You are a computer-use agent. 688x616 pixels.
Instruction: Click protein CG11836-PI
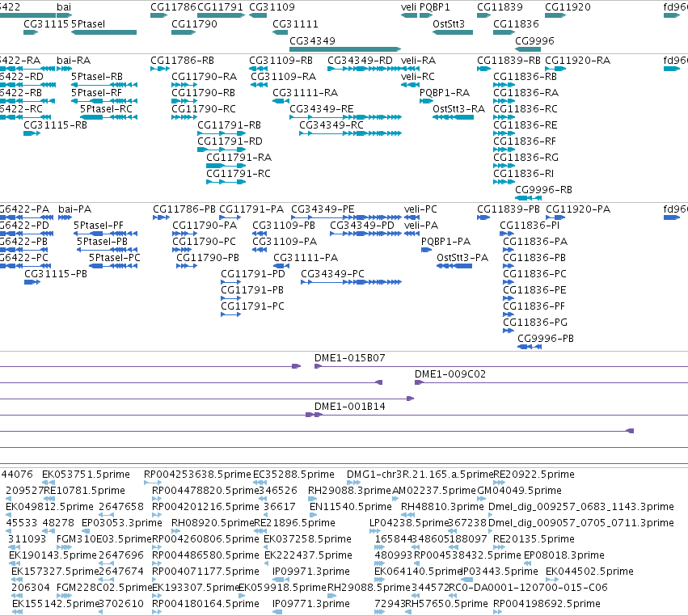tap(530, 225)
